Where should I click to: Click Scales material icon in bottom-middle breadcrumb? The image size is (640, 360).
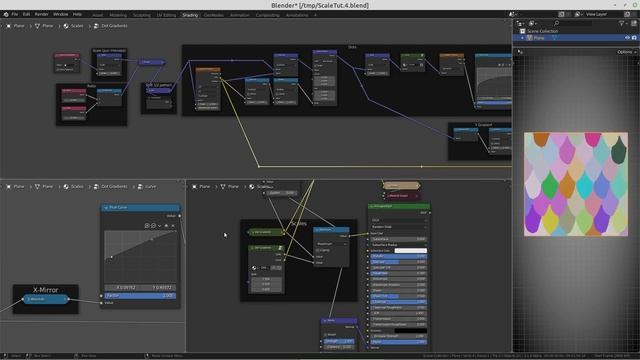click(252, 187)
